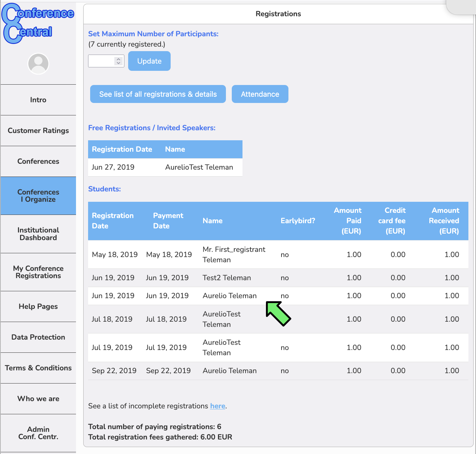Image resolution: width=476 pixels, height=454 pixels.
Task: Click the Attendance button
Action: (260, 94)
